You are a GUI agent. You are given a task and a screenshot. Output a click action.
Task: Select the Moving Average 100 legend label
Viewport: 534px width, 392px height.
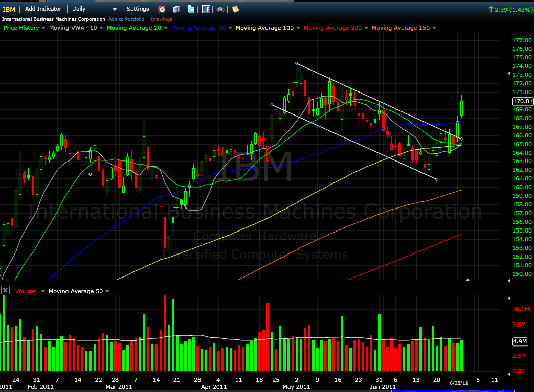[264, 28]
